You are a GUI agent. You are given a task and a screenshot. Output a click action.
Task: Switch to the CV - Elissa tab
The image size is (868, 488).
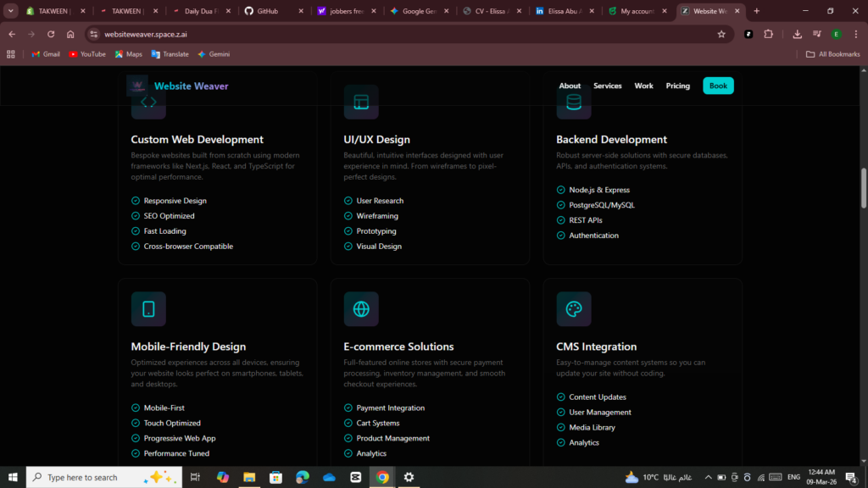tap(492, 11)
